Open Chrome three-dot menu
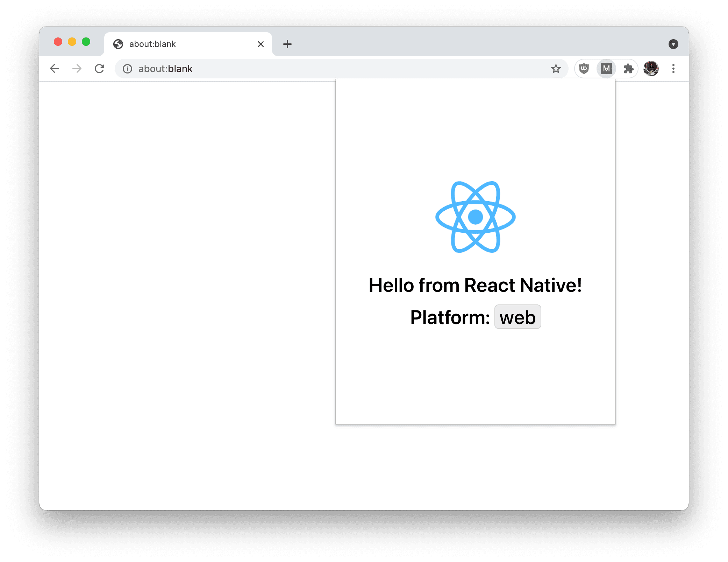The width and height of the screenshot is (728, 562). pos(673,69)
